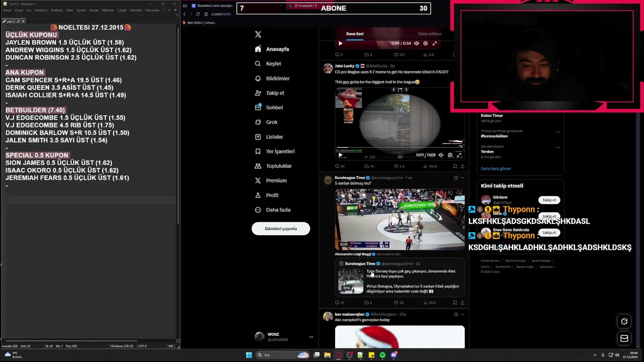The image size is (644, 362).
Task: Follow Görkem with Takip et
Action: [x=549, y=200]
